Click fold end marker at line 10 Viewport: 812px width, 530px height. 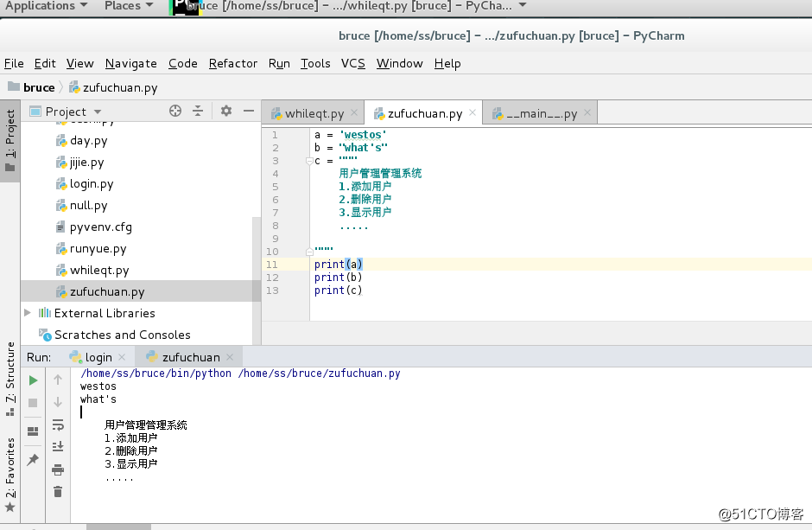309,252
